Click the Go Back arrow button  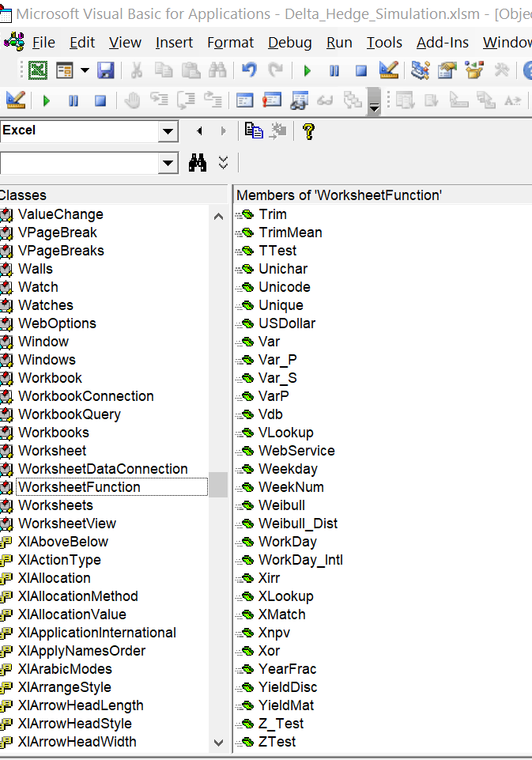[199, 131]
